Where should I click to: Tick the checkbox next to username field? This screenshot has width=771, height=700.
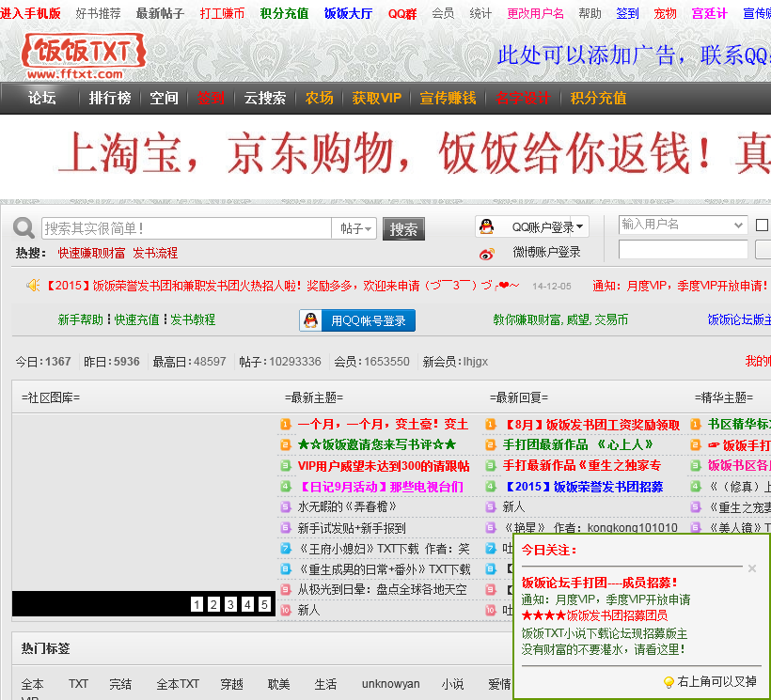pyautogui.click(x=762, y=225)
